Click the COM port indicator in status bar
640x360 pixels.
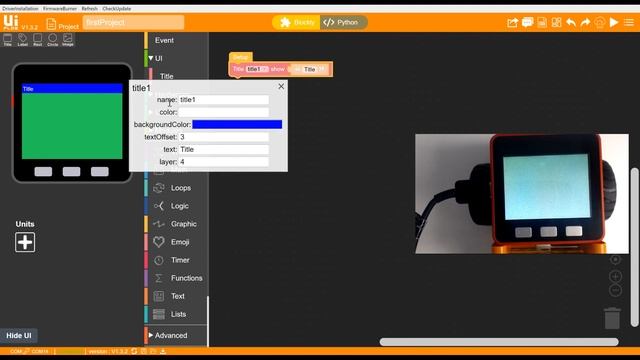tap(29, 351)
